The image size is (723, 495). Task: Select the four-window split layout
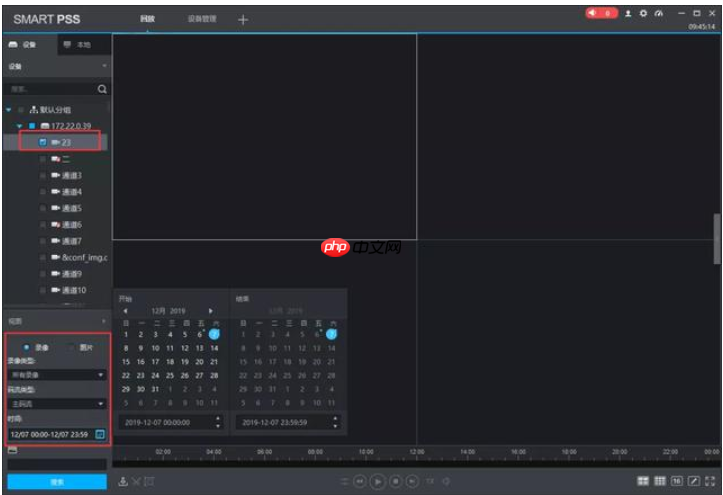(643, 481)
